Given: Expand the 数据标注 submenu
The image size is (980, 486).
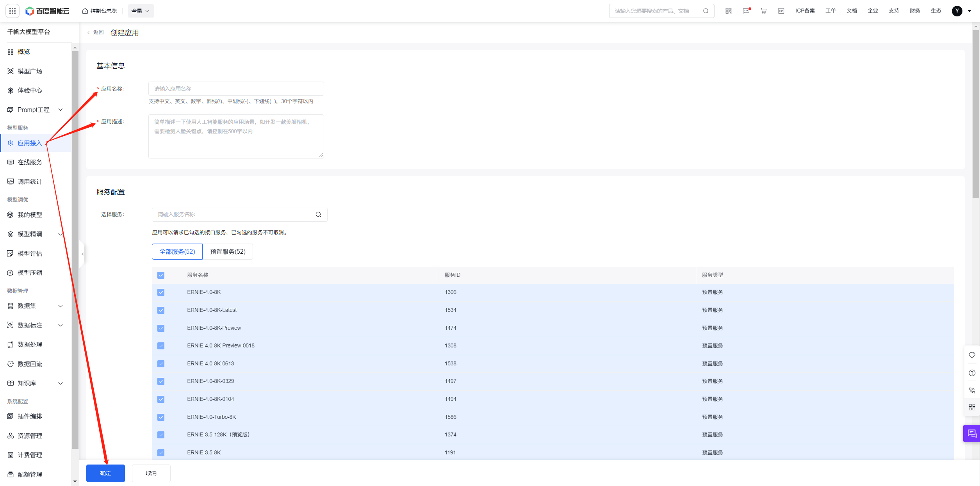Looking at the screenshot, I should click(x=61, y=325).
